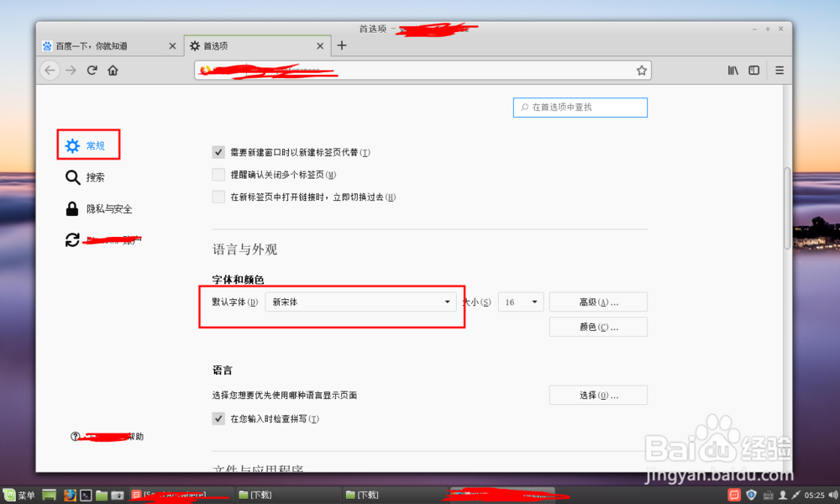This screenshot has width=840, height=504.
Task: Open the 默认字体 font dropdown
Action: coord(361,302)
